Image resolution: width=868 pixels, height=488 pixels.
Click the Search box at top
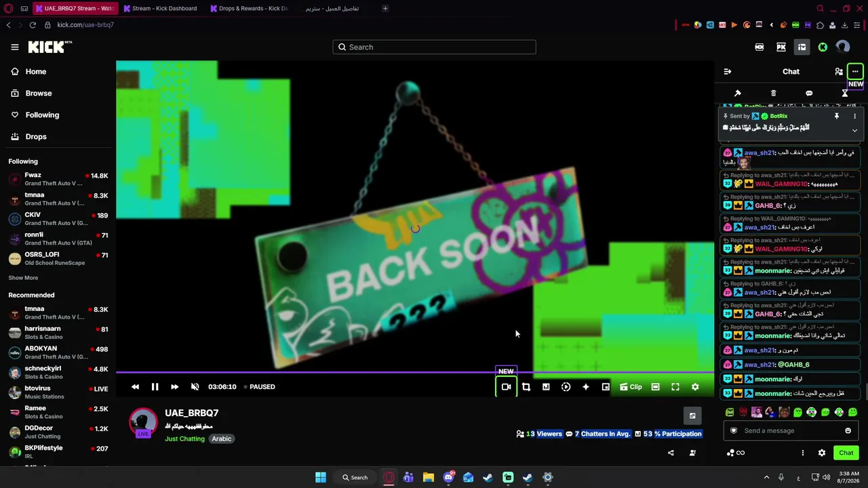(x=434, y=47)
